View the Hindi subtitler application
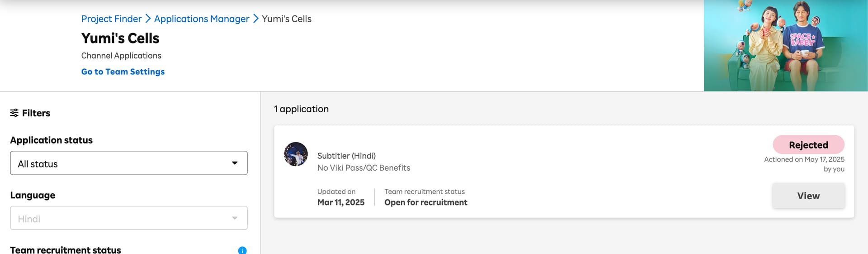This screenshot has height=254, width=868. [x=808, y=196]
